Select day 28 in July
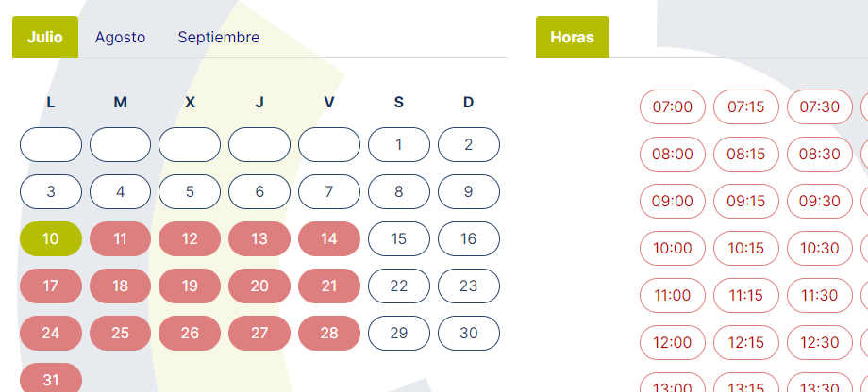The height and width of the screenshot is (392, 868). click(328, 333)
